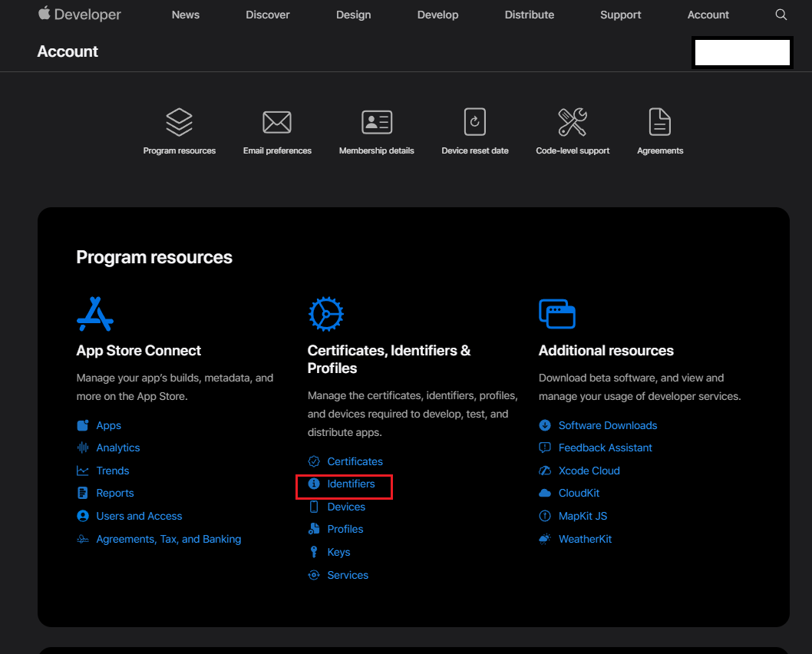Click the Email preferences label
This screenshot has height=654, width=812.
coord(277,150)
